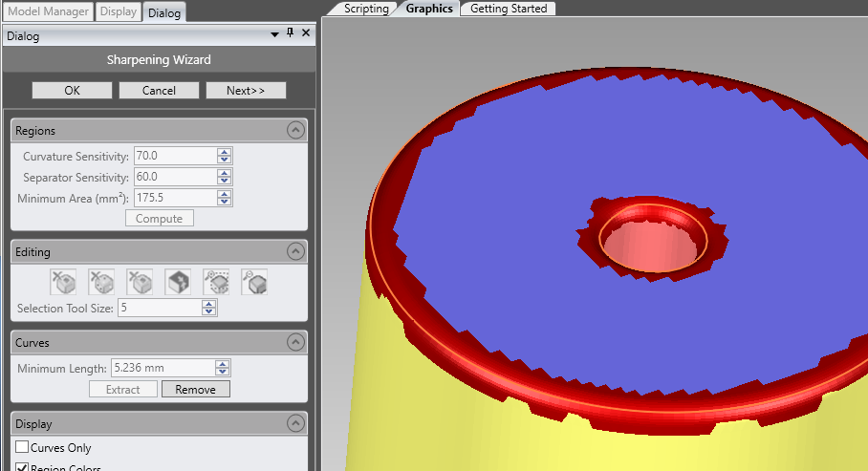Click the Selection Tool Size field
Image resolution: width=868 pixels, height=471 pixels.
click(x=160, y=308)
